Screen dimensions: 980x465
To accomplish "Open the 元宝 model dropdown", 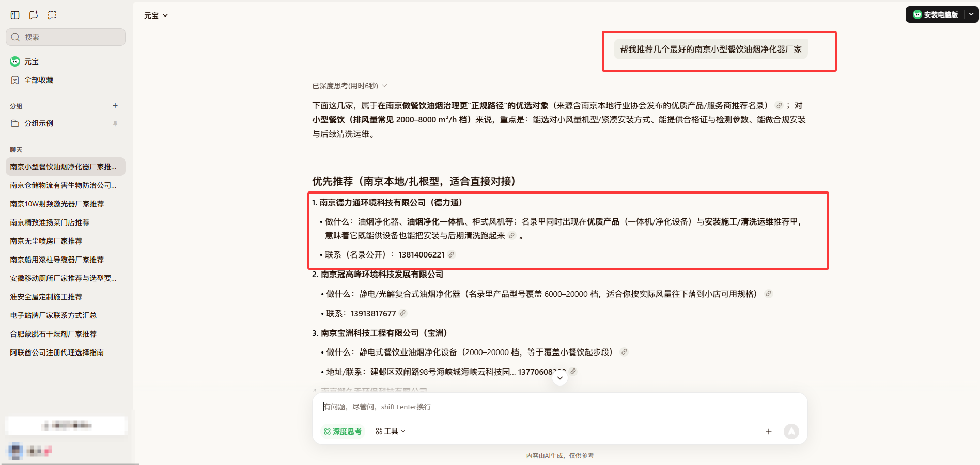I will pos(156,15).
